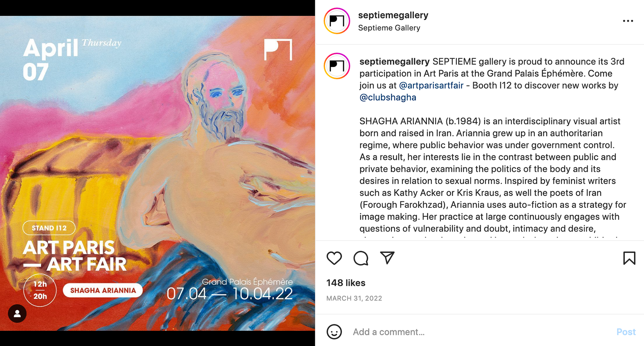View the list of 148 likes
Viewport: 644px width, 346px height.
[x=346, y=283]
